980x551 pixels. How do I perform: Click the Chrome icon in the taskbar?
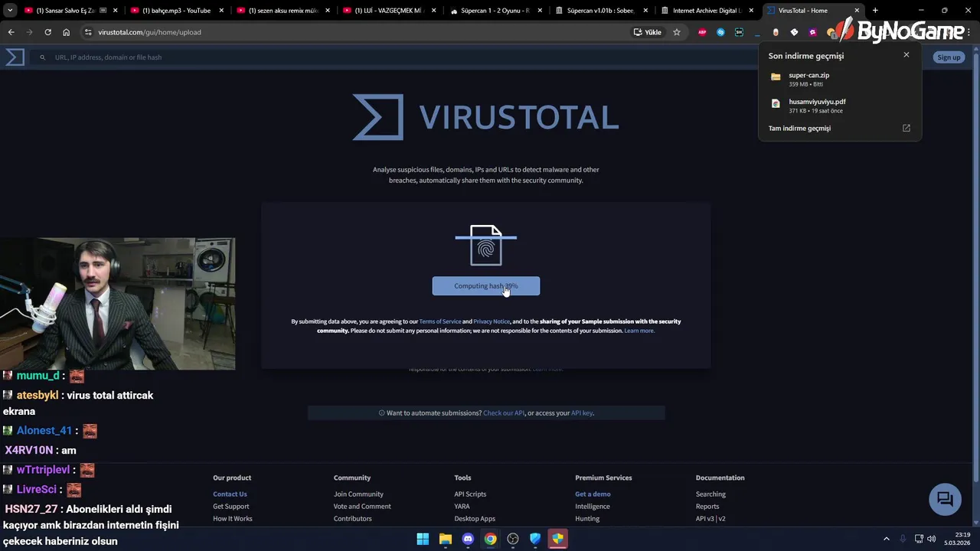click(490, 539)
